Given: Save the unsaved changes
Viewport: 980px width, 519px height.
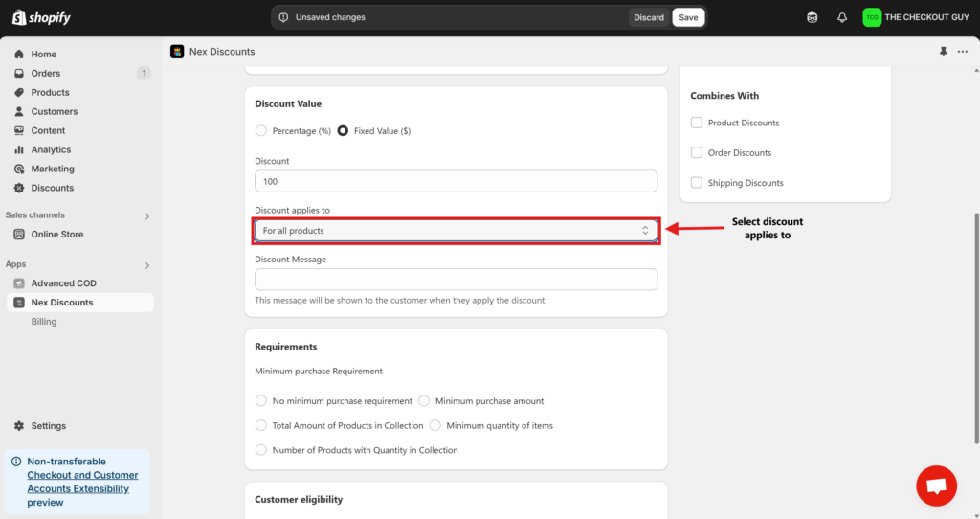Looking at the screenshot, I should pyautogui.click(x=688, y=17).
